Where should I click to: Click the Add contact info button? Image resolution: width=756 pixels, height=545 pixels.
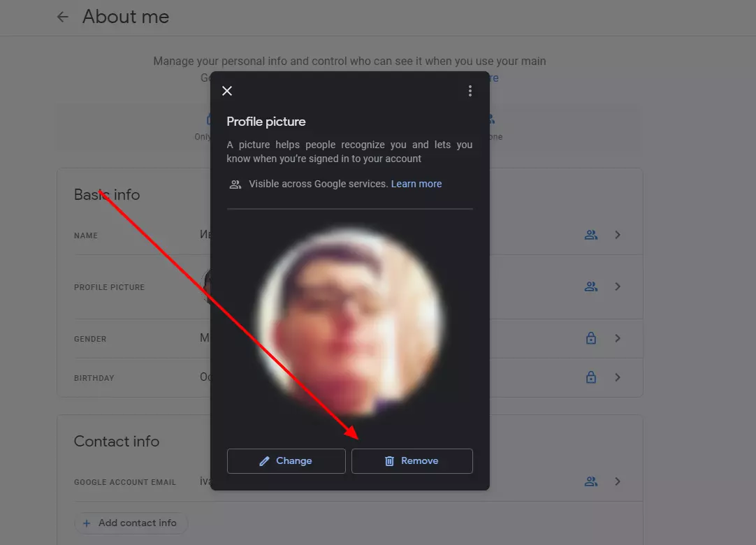[131, 523]
